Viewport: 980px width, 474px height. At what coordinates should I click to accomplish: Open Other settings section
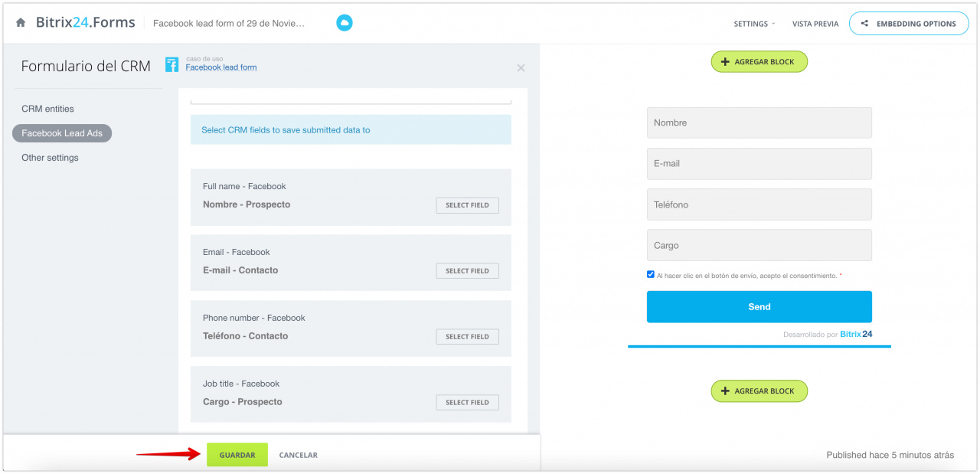tap(50, 158)
